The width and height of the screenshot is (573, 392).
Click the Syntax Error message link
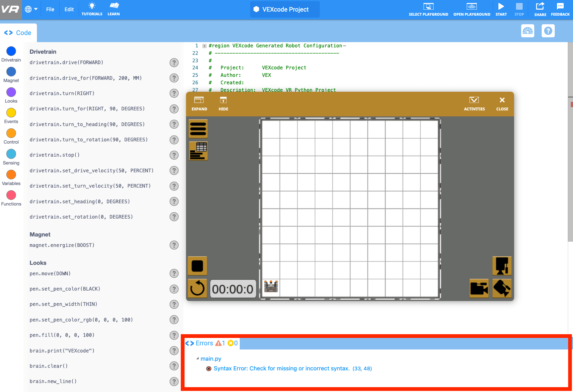(281, 369)
